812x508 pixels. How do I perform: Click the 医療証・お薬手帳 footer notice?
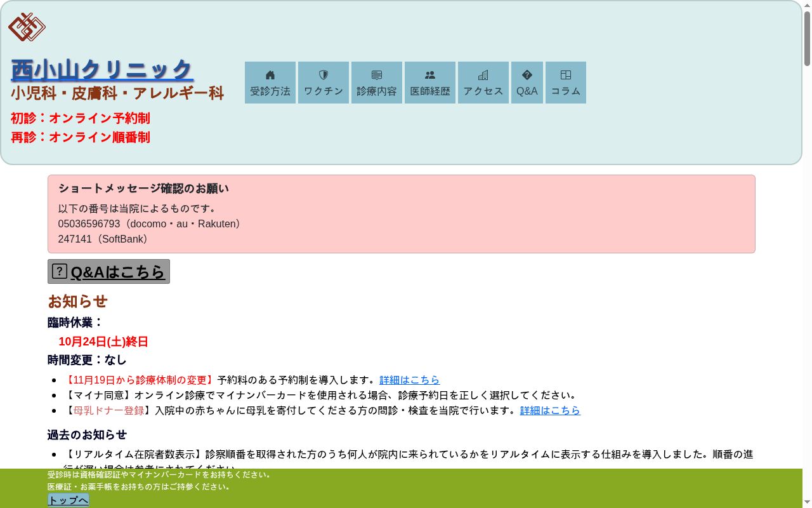point(139,486)
